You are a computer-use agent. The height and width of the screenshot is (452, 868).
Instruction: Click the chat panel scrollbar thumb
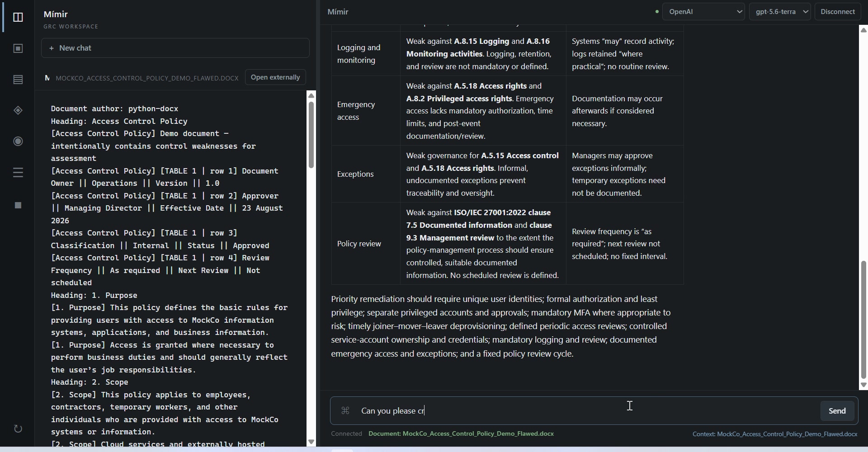click(x=863, y=320)
